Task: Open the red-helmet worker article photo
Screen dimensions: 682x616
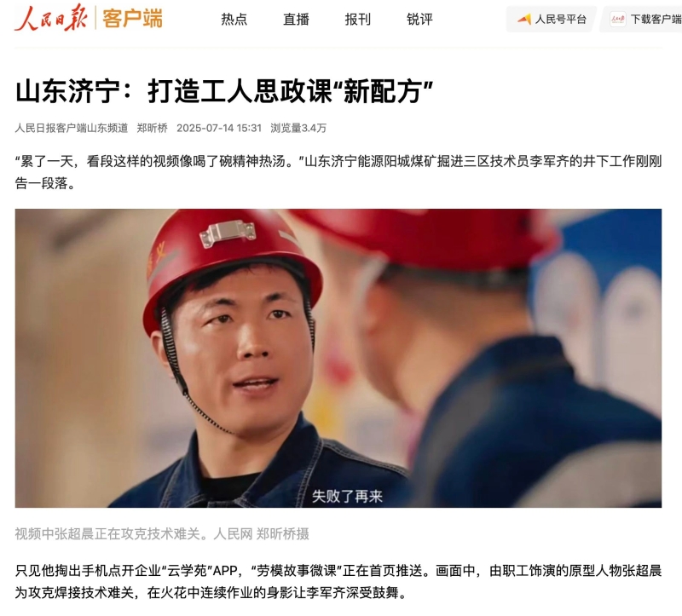Action: [338, 358]
